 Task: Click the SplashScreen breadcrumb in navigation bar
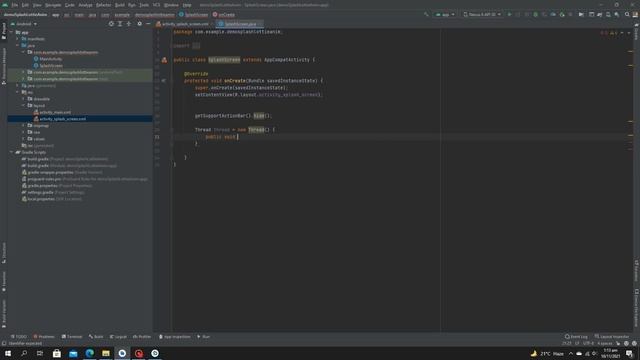[x=193, y=15]
